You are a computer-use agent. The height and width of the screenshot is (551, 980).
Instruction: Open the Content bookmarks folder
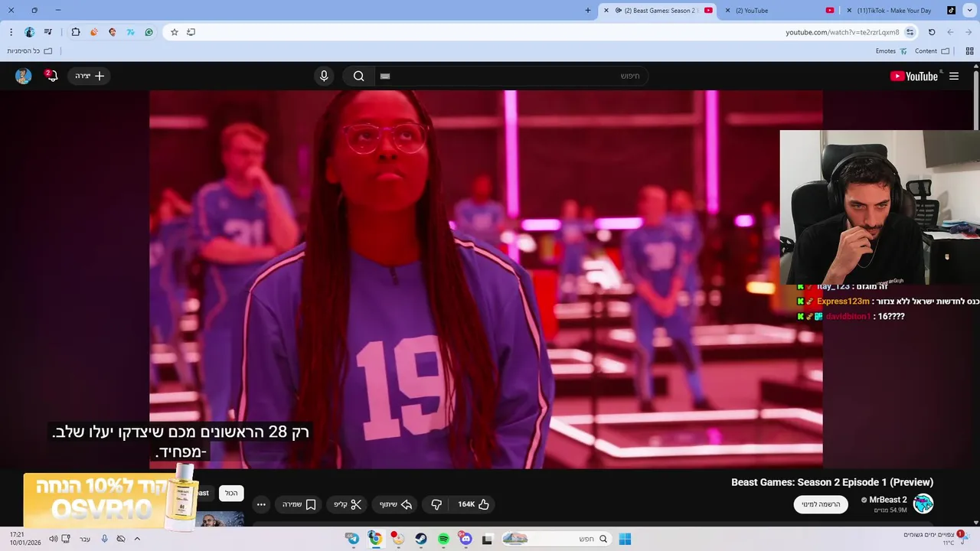tap(932, 51)
